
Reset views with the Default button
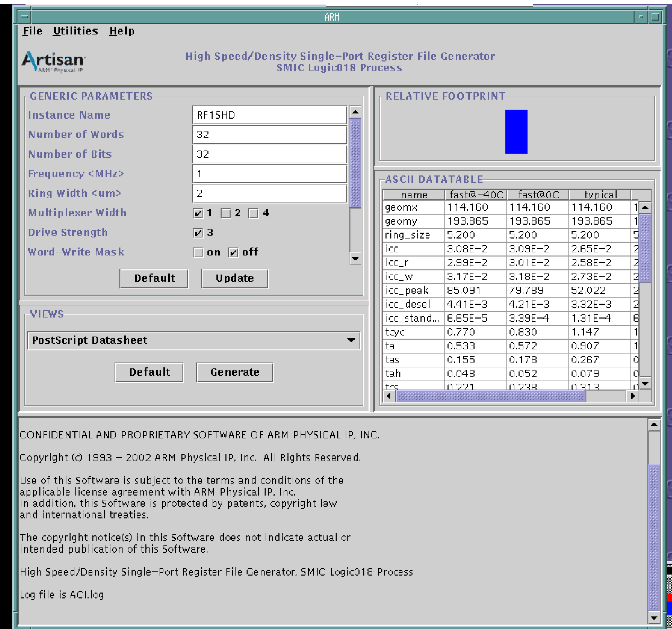[x=149, y=372]
